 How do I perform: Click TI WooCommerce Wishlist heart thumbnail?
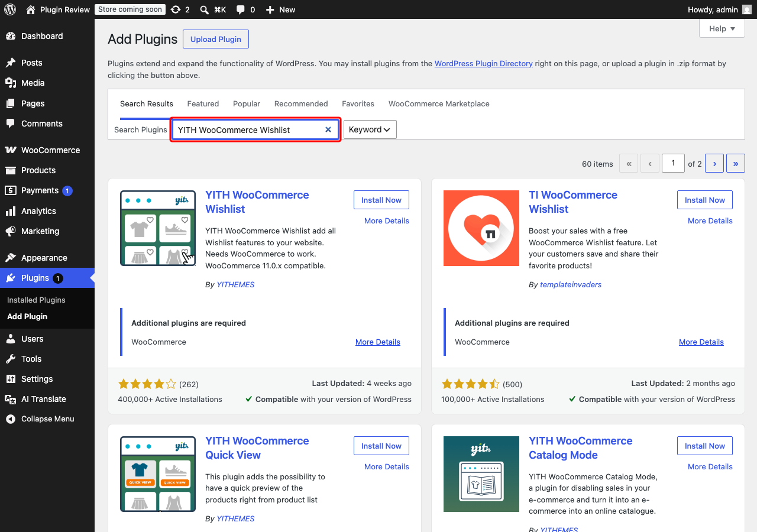click(481, 228)
